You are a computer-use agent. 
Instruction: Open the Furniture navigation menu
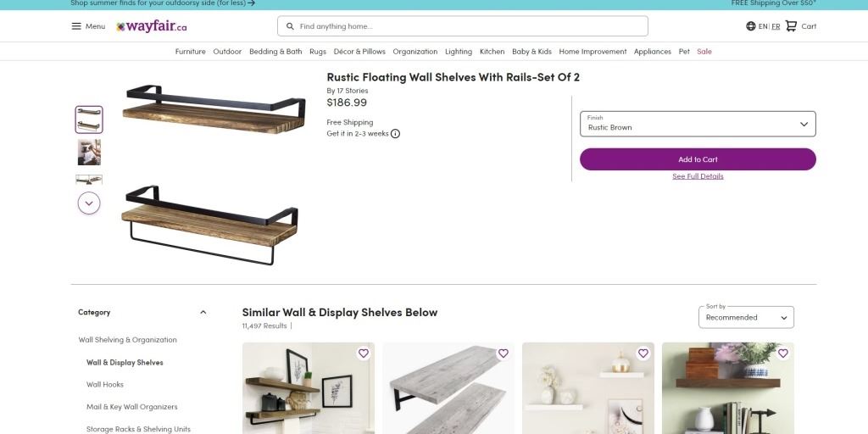(191, 52)
